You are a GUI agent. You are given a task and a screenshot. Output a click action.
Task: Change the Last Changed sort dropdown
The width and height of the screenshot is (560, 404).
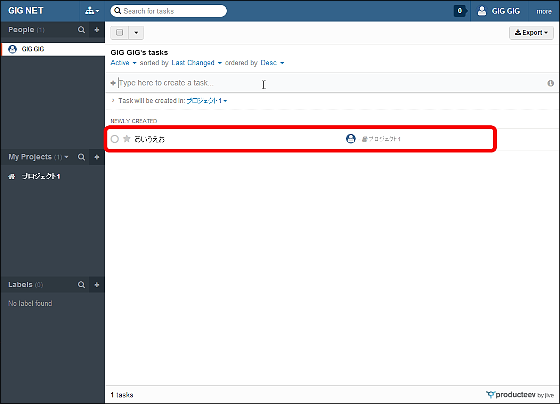196,63
